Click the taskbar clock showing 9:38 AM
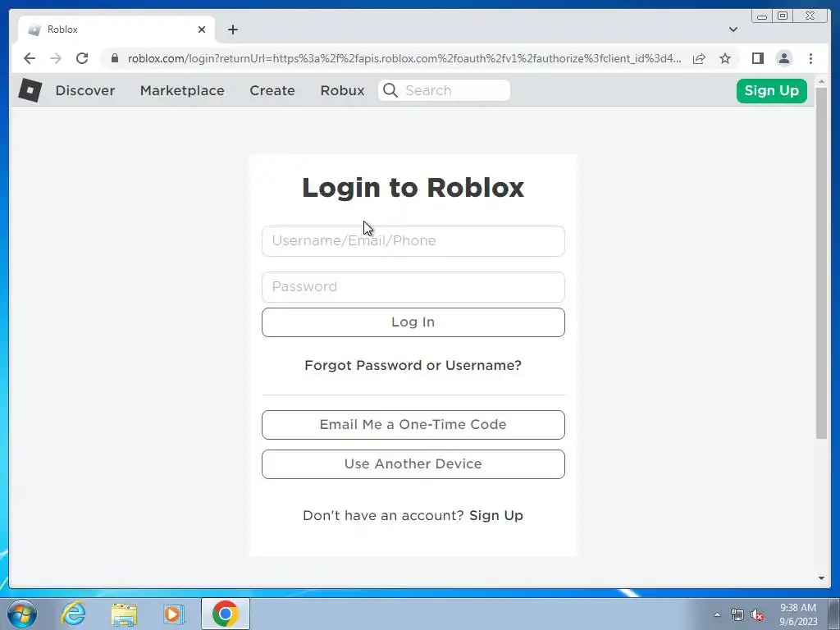Image resolution: width=840 pixels, height=630 pixels. (x=798, y=608)
